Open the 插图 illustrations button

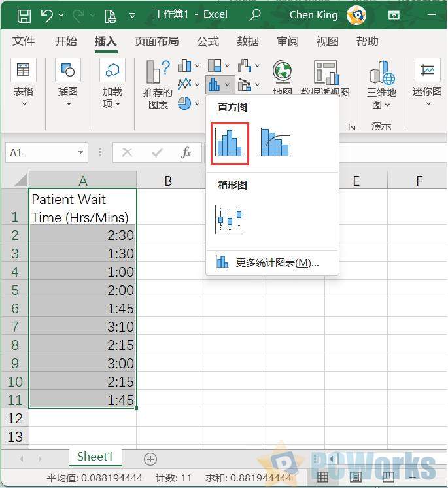pyautogui.click(x=68, y=82)
